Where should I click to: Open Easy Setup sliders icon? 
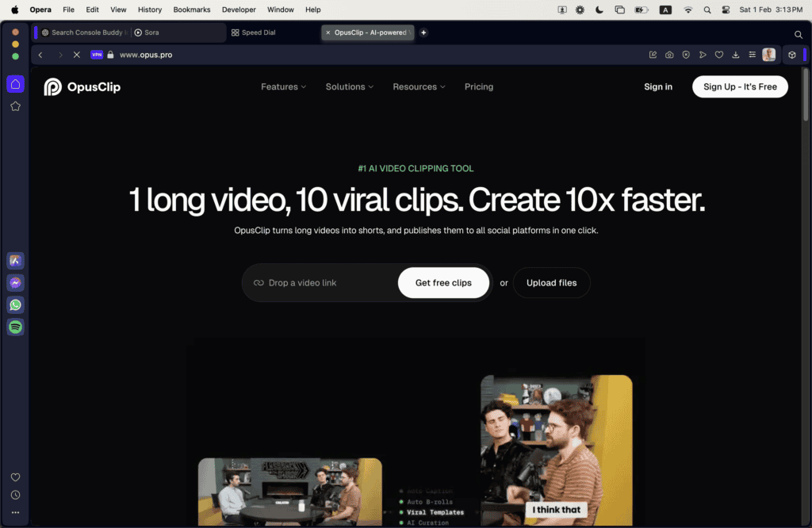[752, 55]
